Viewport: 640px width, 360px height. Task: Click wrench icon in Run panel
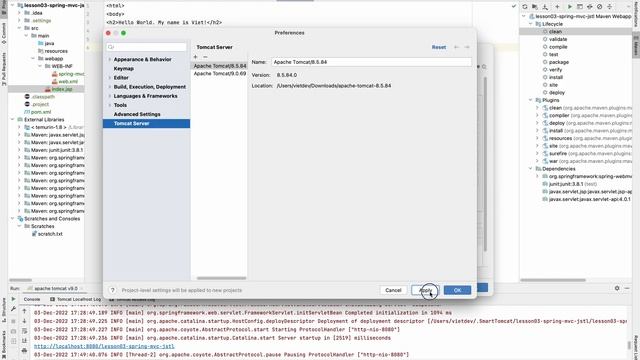point(13,309)
